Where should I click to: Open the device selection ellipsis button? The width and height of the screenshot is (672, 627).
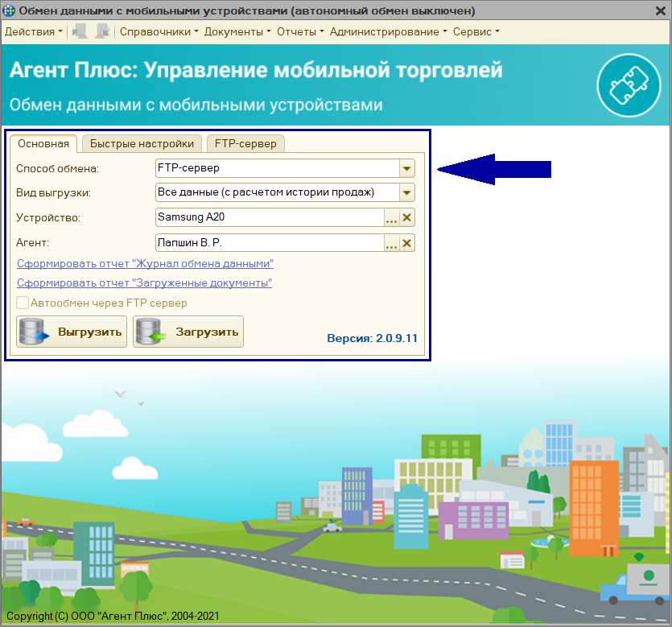click(x=391, y=217)
